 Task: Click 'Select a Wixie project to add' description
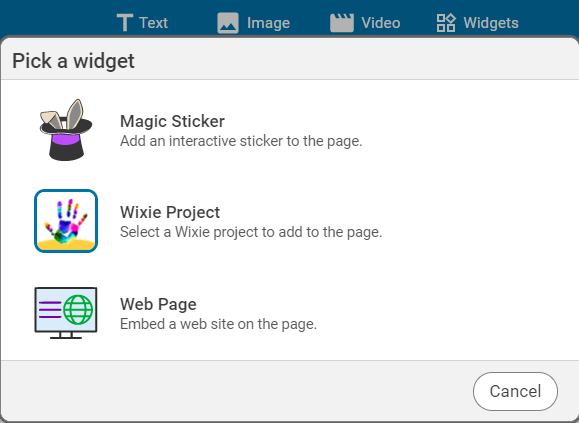click(x=251, y=232)
